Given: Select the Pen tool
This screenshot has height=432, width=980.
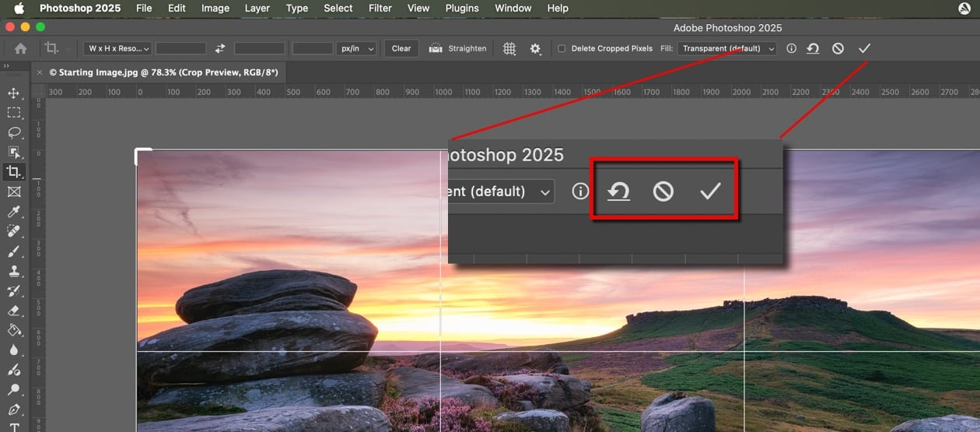Looking at the screenshot, I should pos(14,409).
